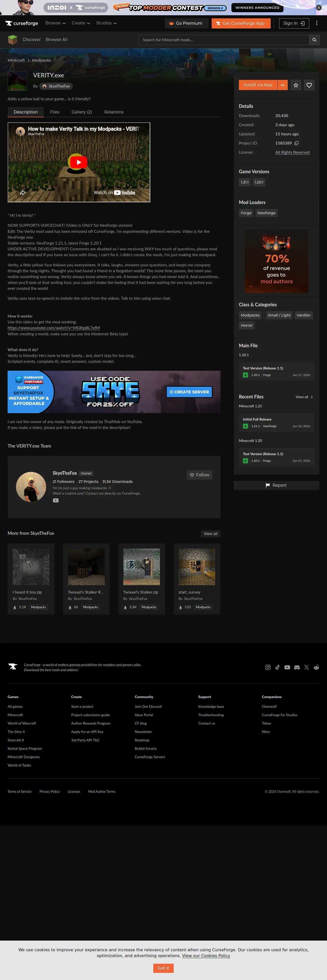
Task: View all projects from SkyeTheFox
Action: click(211, 534)
